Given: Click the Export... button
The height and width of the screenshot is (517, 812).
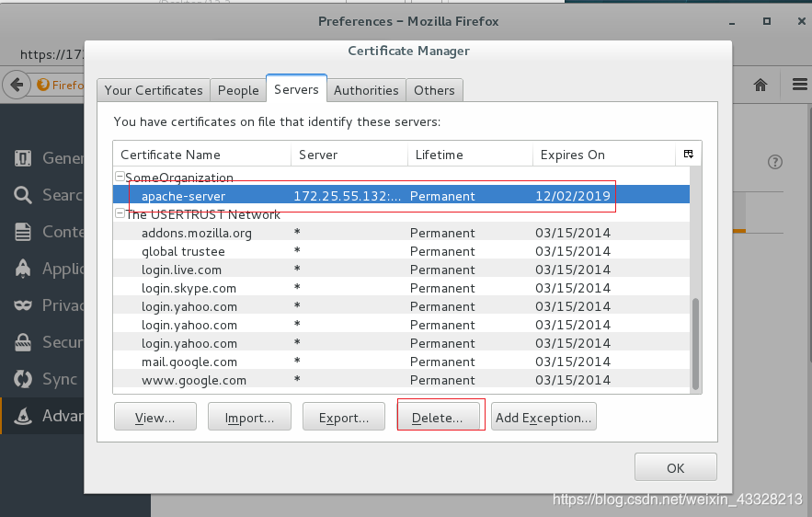Looking at the screenshot, I should pos(344,417).
